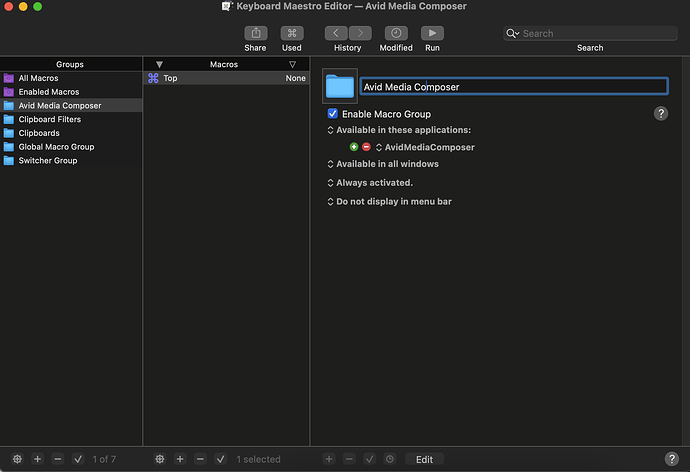This screenshot has width=690, height=472.
Task: Open the Modified clock toolbar button
Action: [x=396, y=33]
